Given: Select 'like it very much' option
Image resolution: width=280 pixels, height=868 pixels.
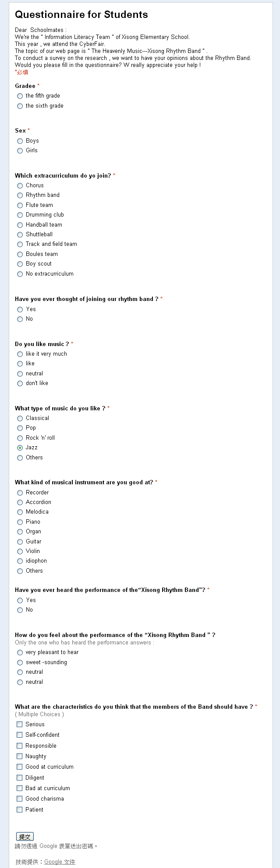Looking at the screenshot, I should [20, 354].
